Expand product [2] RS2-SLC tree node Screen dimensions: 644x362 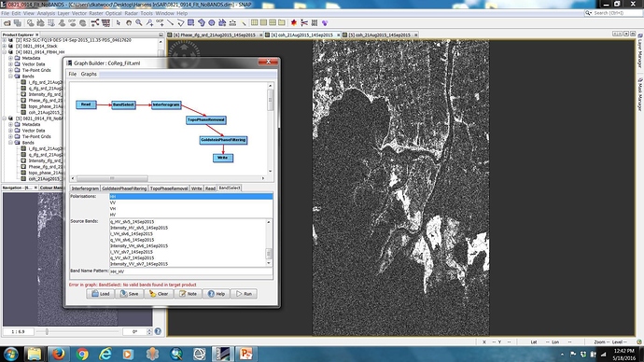point(5,40)
